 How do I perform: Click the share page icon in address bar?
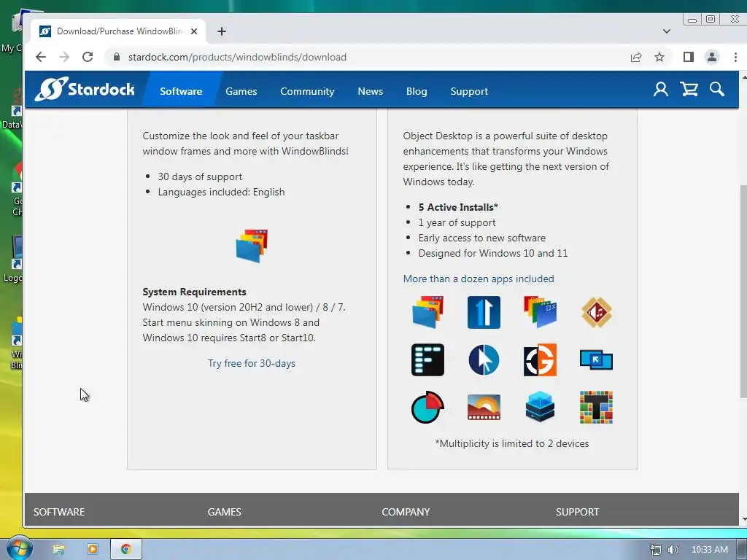(x=636, y=57)
